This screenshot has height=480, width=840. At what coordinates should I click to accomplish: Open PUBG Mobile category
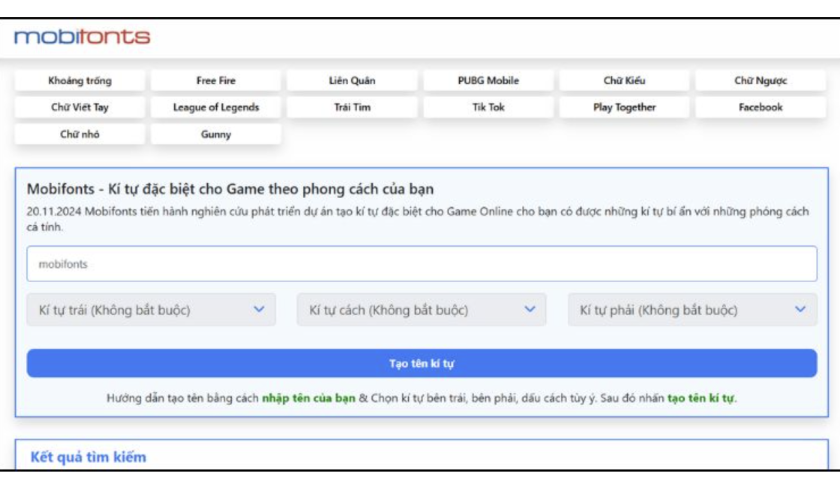click(488, 81)
